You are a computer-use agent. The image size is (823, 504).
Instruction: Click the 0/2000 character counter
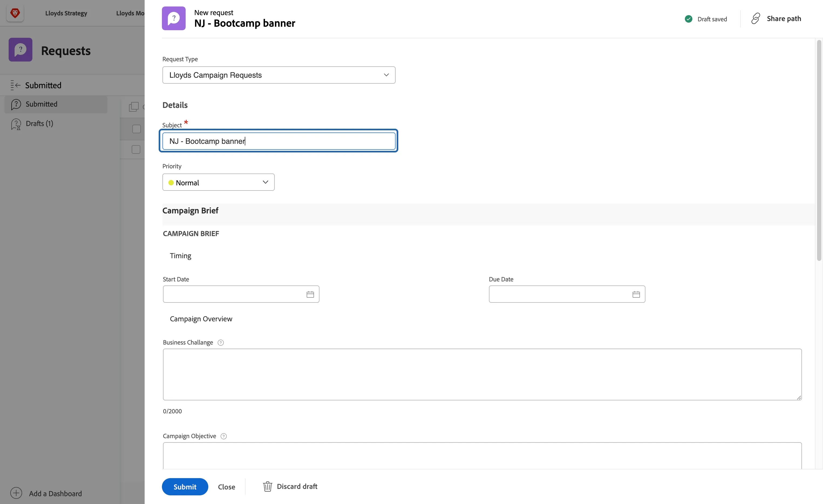click(x=172, y=411)
